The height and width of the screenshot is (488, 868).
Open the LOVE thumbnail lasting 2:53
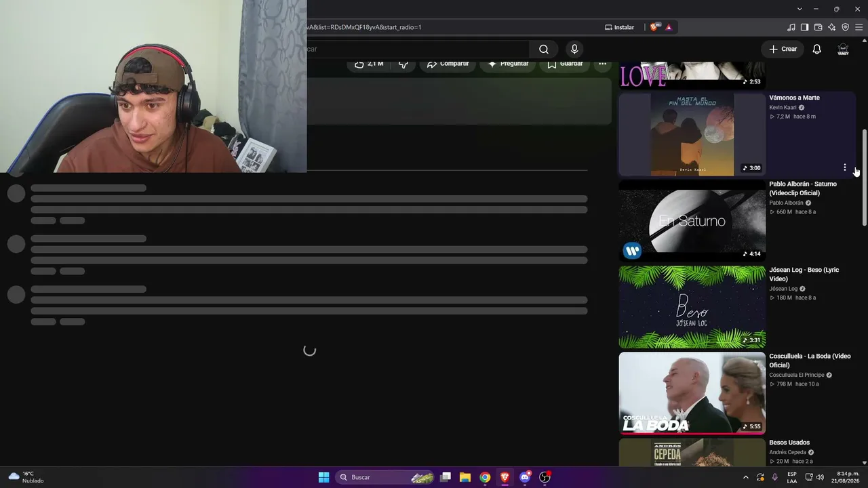click(x=692, y=75)
